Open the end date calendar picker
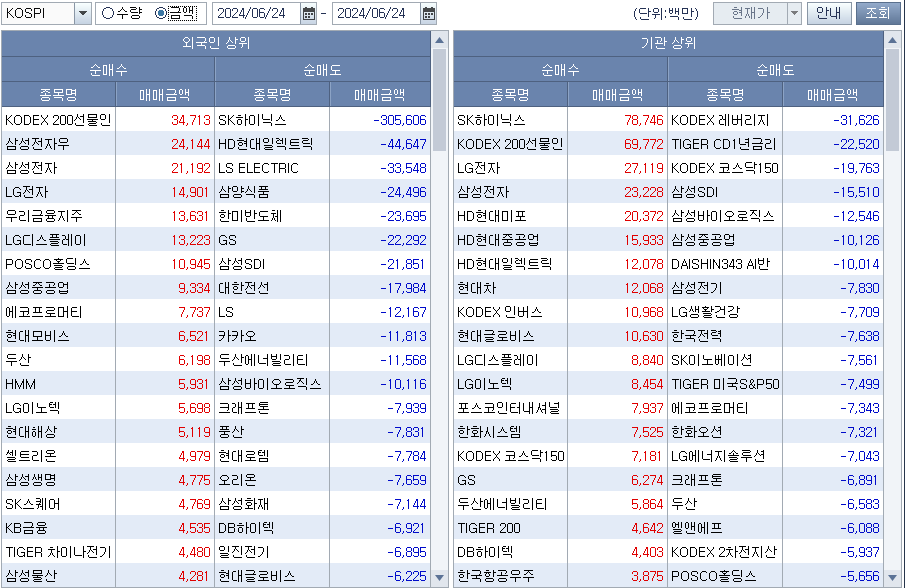 click(x=428, y=13)
